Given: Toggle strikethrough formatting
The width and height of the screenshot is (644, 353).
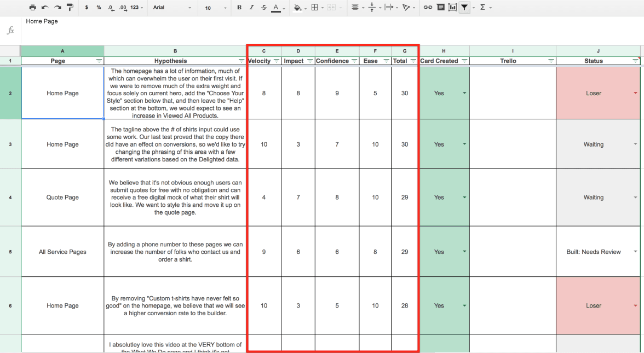Looking at the screenshot, I should pyautogui.click(x=263, y=8).
